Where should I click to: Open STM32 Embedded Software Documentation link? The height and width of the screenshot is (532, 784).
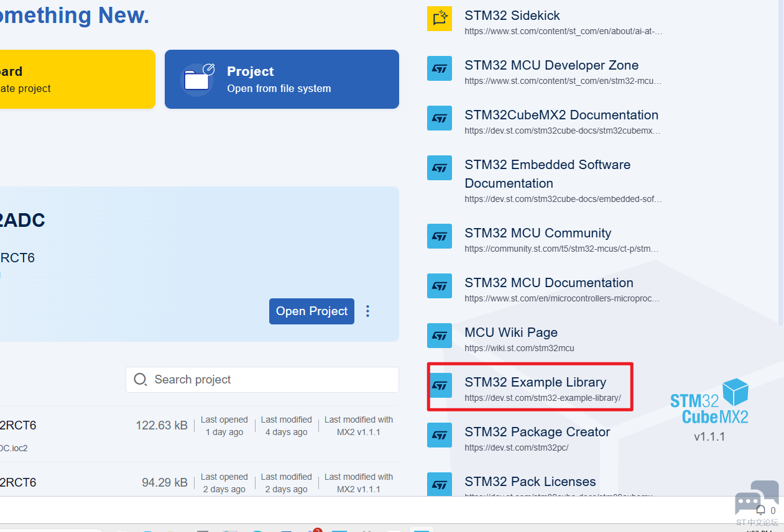(x=548, y=174)
